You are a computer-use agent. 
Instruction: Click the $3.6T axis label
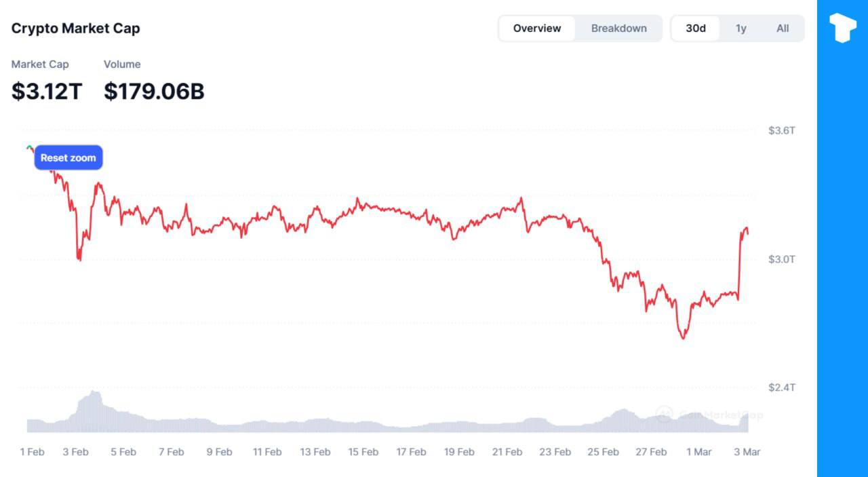[781, 130]
